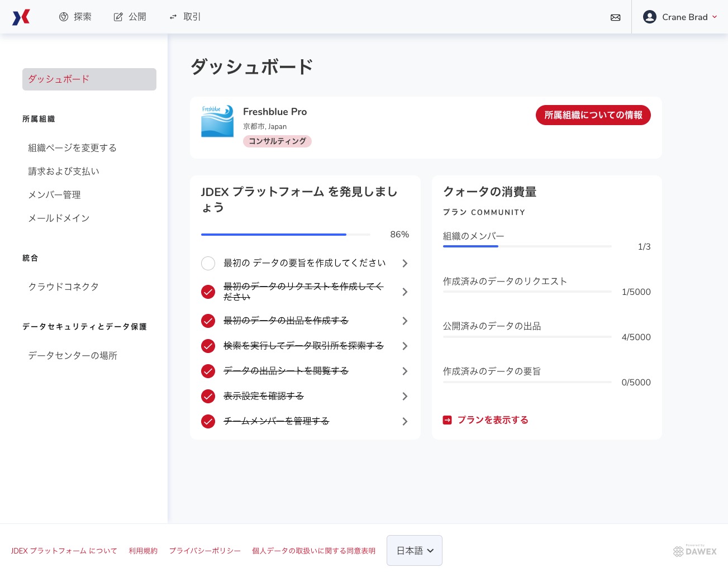
Task: Click the checkmark for 検索を実行してデータ取引所を探索する
Action: (208, 346)
